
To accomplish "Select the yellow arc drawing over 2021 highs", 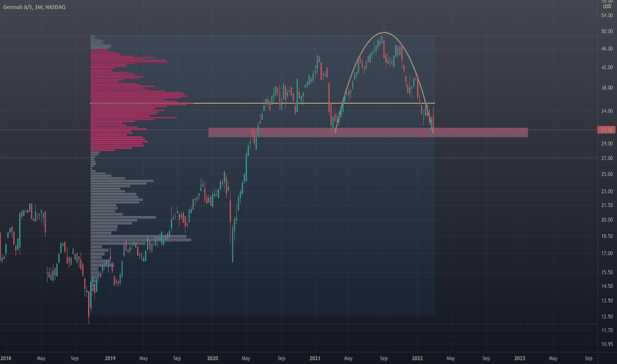I will [x=384, y=32].
